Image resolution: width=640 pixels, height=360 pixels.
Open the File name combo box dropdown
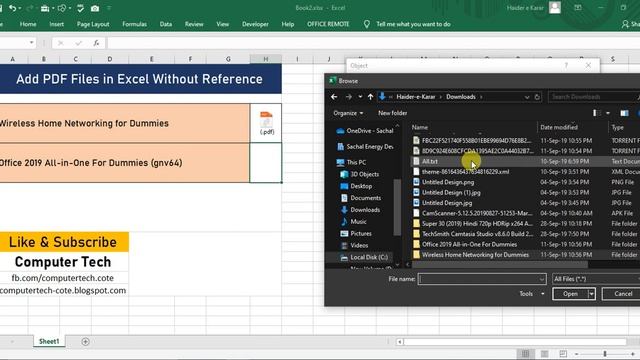pos(542,279)
